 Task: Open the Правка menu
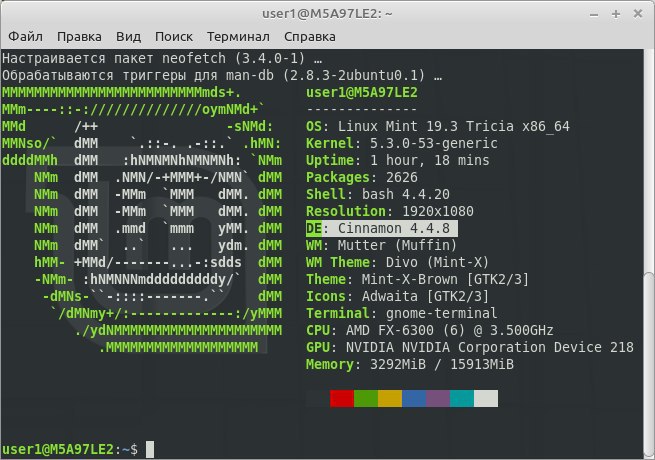coord(79,37)
